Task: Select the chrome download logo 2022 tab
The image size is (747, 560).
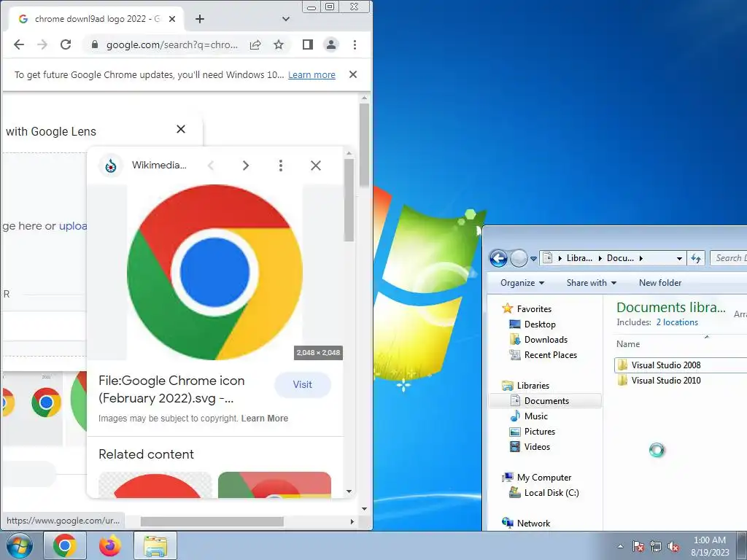Action: click(98, 19)
